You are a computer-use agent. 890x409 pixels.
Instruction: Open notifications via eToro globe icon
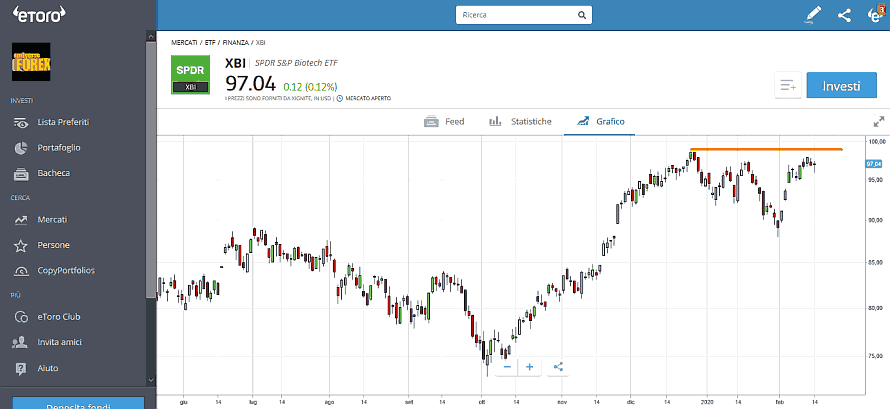point(875,15)
